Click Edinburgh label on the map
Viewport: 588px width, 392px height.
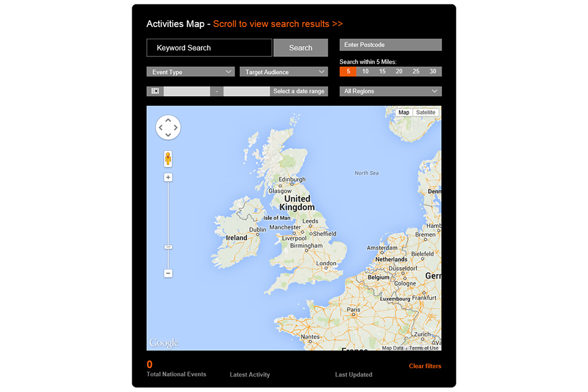click(x=292, y=179)
